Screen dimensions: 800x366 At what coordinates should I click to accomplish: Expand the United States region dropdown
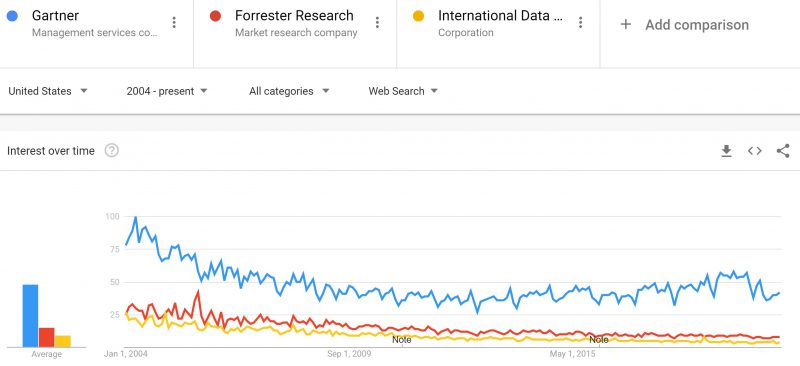[x=48, y=91]
